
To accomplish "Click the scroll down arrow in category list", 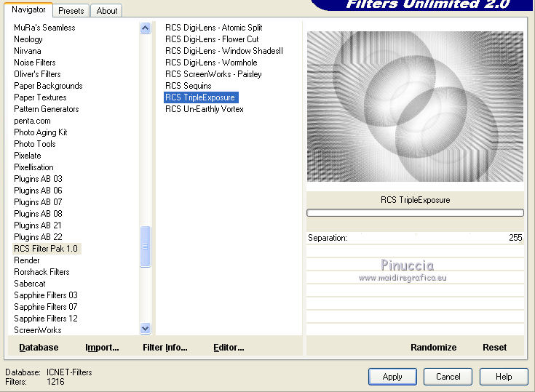I will click(146, 329).
